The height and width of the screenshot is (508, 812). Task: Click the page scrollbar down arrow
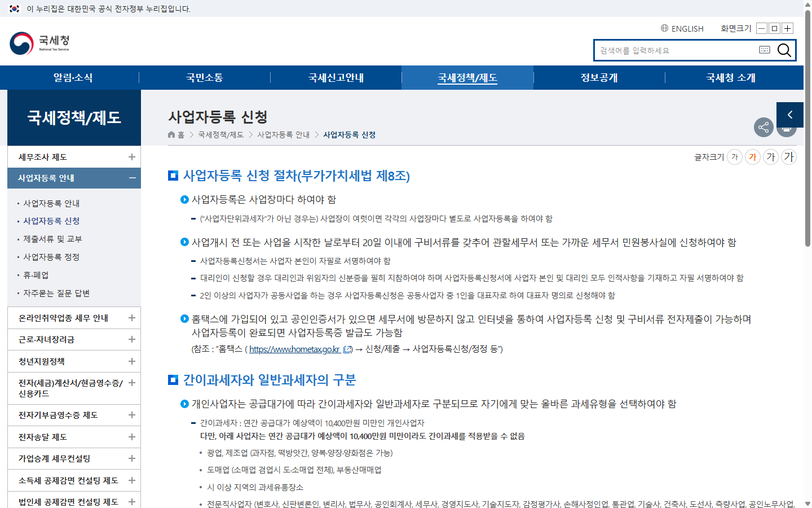tap(807, 503)
